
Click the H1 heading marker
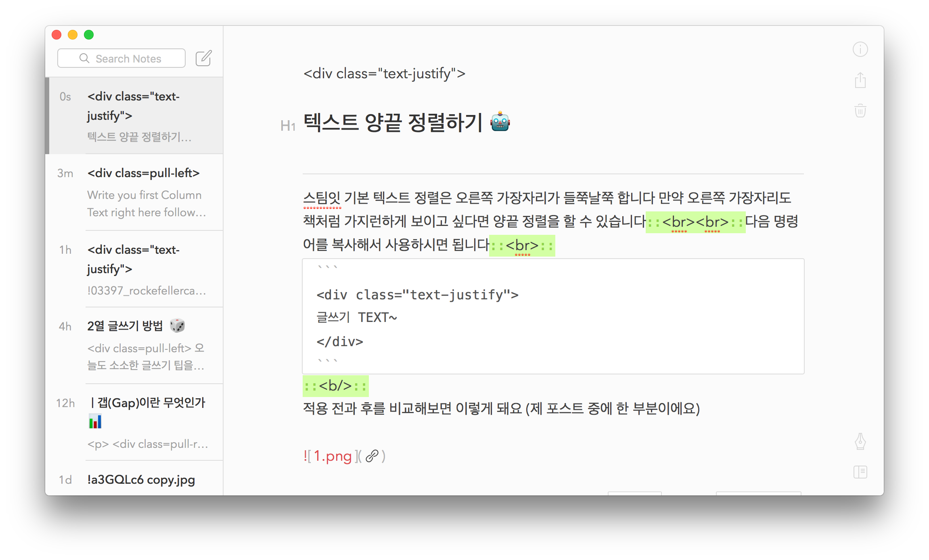288,126
